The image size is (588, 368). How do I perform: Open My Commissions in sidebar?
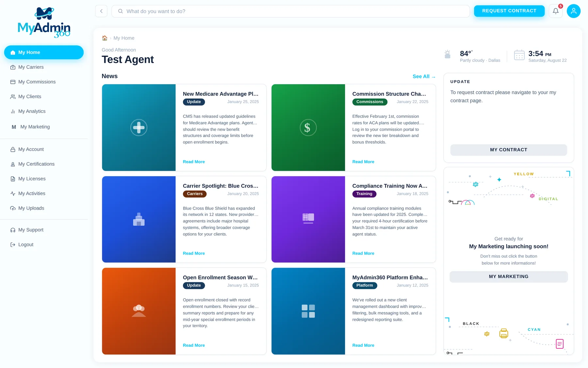pos(44,82)
